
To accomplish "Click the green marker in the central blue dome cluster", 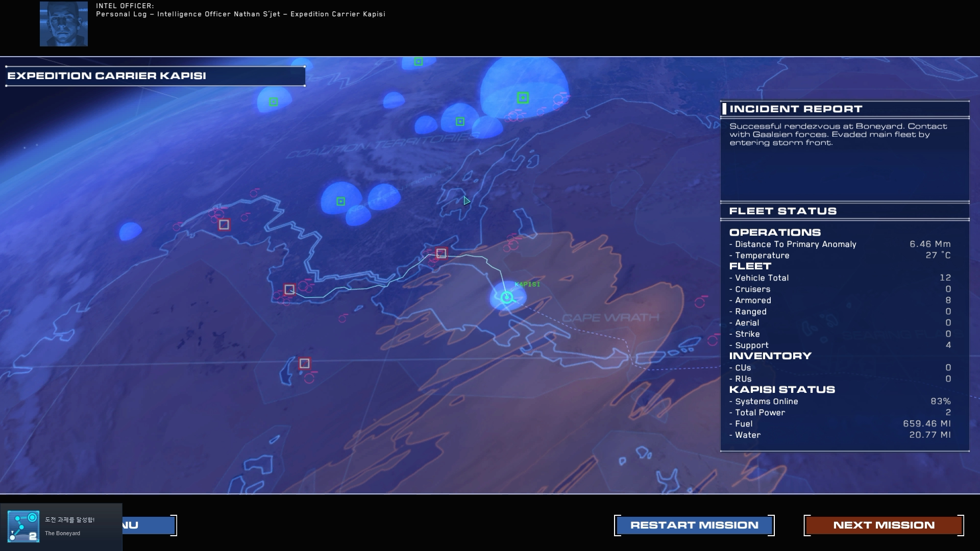I will click(340, 202).
